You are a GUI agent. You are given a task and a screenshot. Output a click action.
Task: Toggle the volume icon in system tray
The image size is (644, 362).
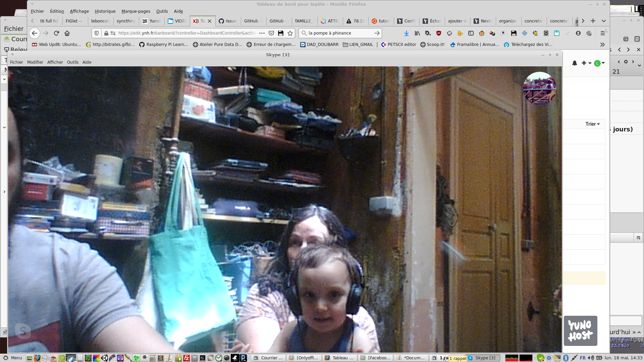pos(591,358)
